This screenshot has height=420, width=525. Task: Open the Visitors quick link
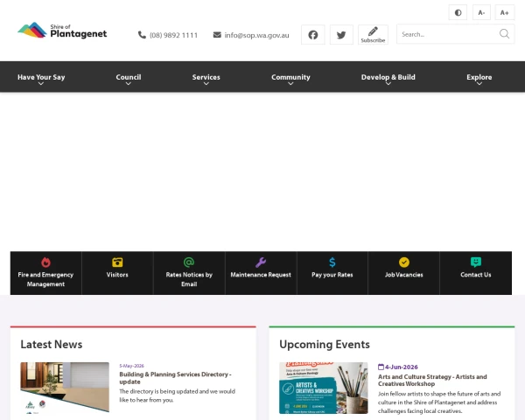(117, 275)
